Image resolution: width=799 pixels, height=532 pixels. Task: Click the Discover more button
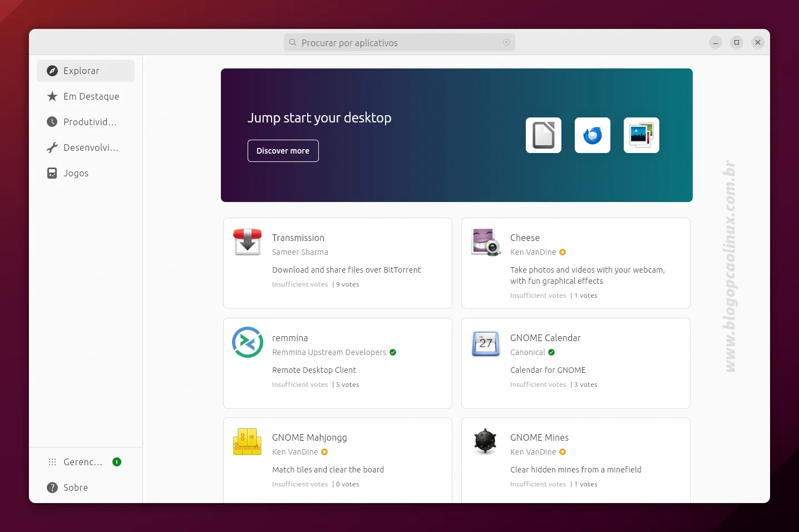pyautogui.click(x=283, y=151)
